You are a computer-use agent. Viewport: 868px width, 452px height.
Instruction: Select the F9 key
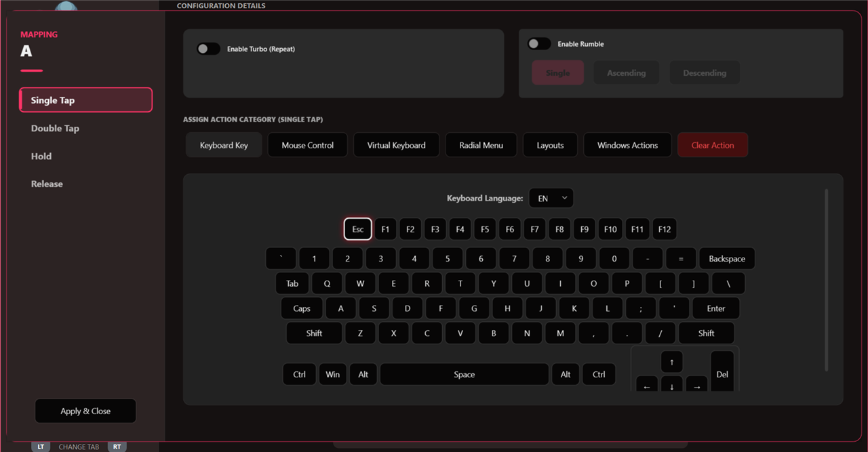[x=585, y=229]
